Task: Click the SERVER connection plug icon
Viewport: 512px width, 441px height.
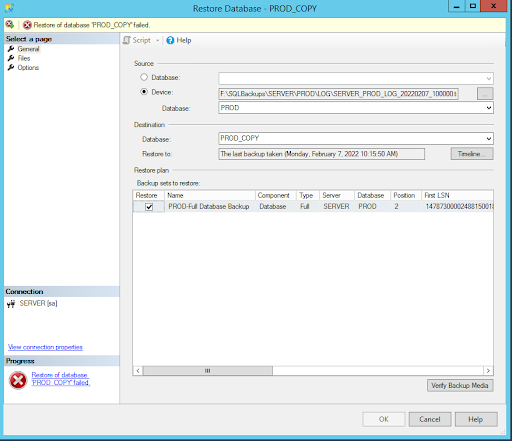Action: [x=11, y=304]
